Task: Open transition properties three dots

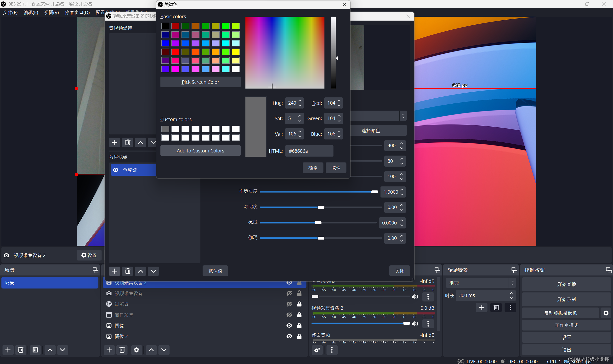Action: click(511, 308)
